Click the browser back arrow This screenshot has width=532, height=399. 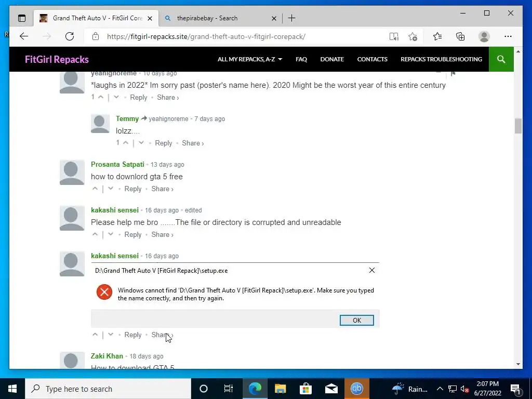pos(24,36)
